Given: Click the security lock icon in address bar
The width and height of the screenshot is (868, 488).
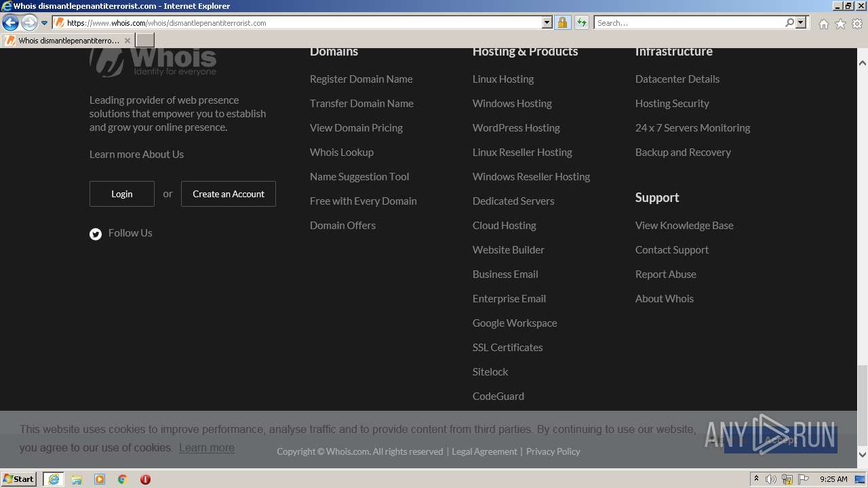Looking at the screenshot, I should pos(562,23).
